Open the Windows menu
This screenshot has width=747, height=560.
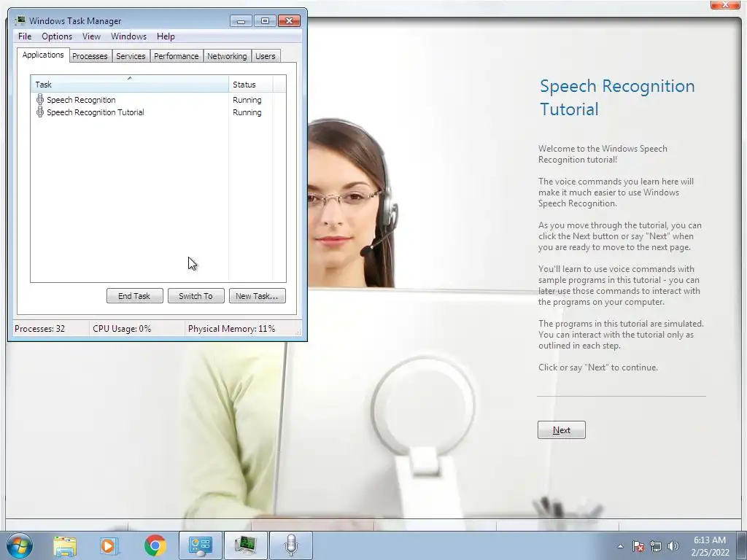pyautogui.click(x=128, y=36)
